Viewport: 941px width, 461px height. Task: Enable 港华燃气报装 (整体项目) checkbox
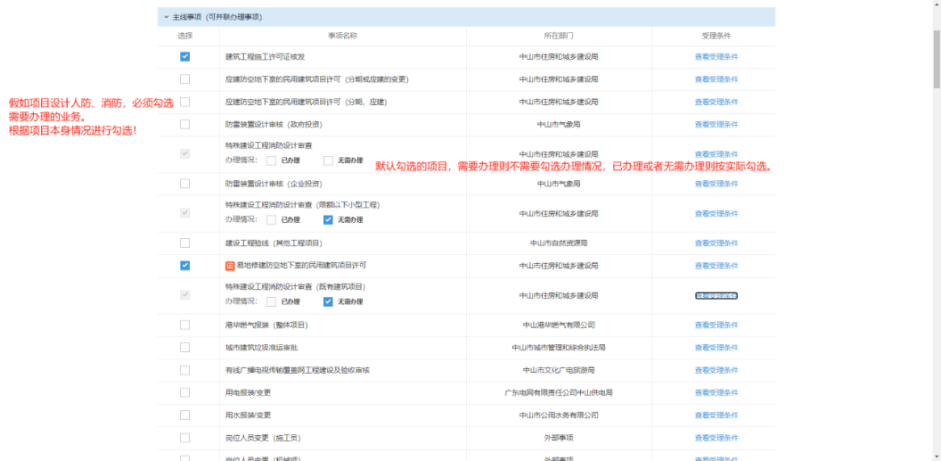(x=185, y=325)
